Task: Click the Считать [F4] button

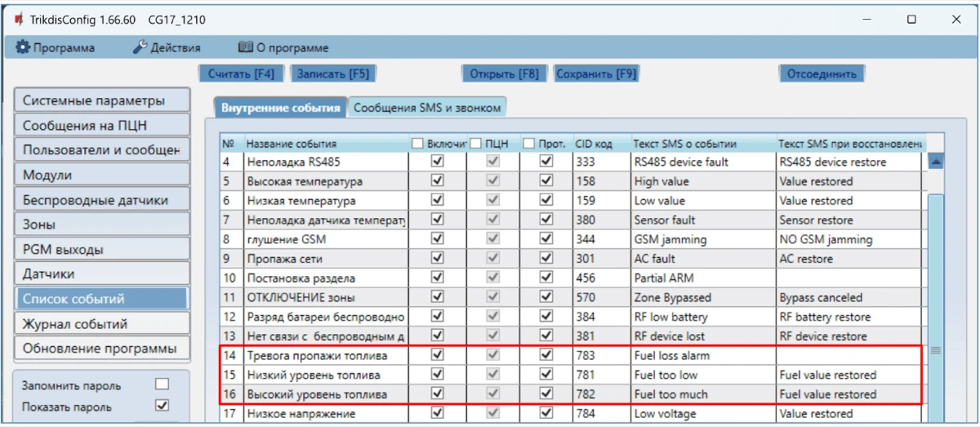Action: [x=241, y=73]
